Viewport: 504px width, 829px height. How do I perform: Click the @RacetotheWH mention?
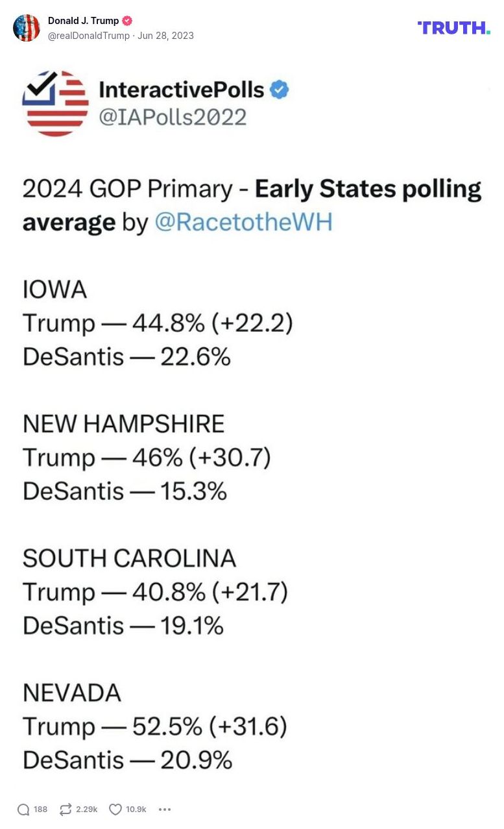tap(243, 222)
